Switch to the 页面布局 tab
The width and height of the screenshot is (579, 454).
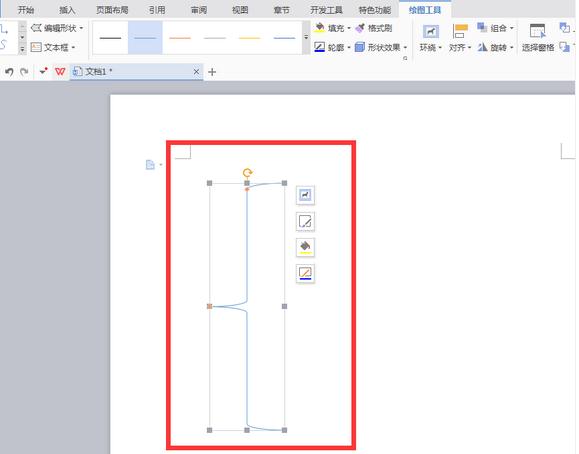(x=112, y=10)
